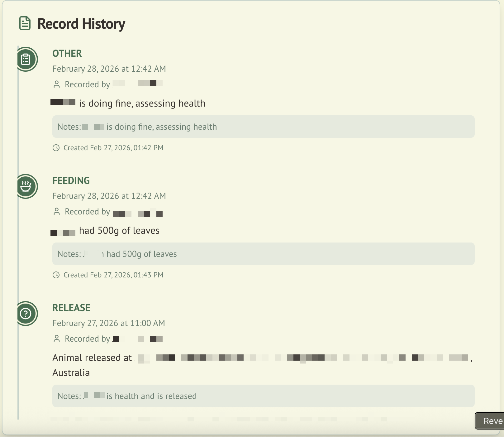Click the Record History title

[x=81, y=24]
